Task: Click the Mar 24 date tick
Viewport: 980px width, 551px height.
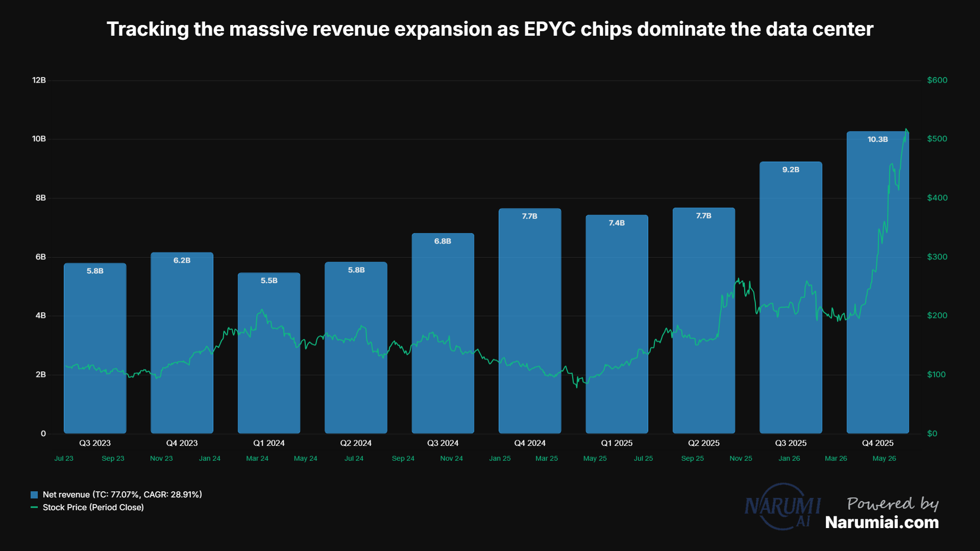Action: pos(257,459)
